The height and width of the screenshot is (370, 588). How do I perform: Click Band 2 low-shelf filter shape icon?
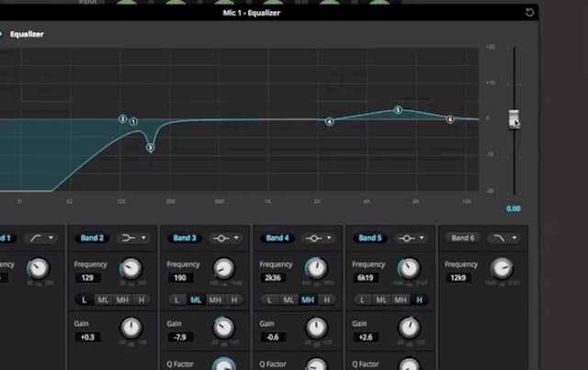[129, 238]
